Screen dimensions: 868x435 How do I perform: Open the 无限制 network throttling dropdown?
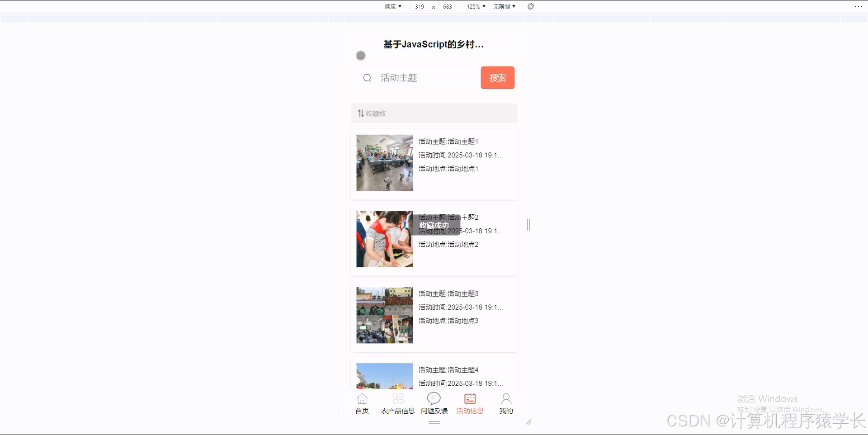pyautogui.click(x=505, y=6)
